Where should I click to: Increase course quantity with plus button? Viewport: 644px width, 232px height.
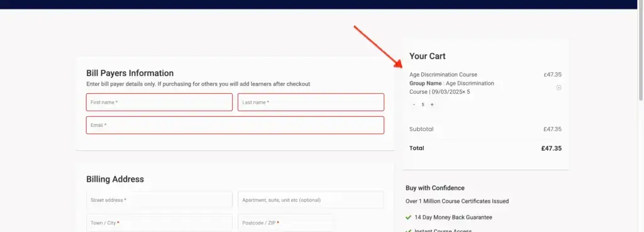(x=431, y=105)
